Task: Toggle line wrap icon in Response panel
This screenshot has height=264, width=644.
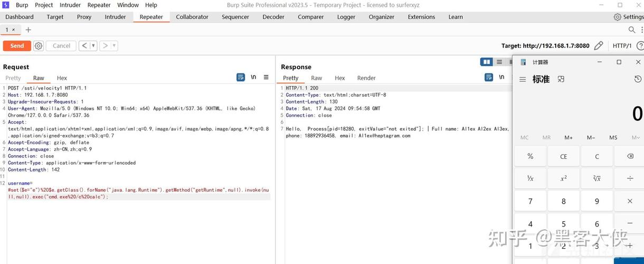Action: 489,77
